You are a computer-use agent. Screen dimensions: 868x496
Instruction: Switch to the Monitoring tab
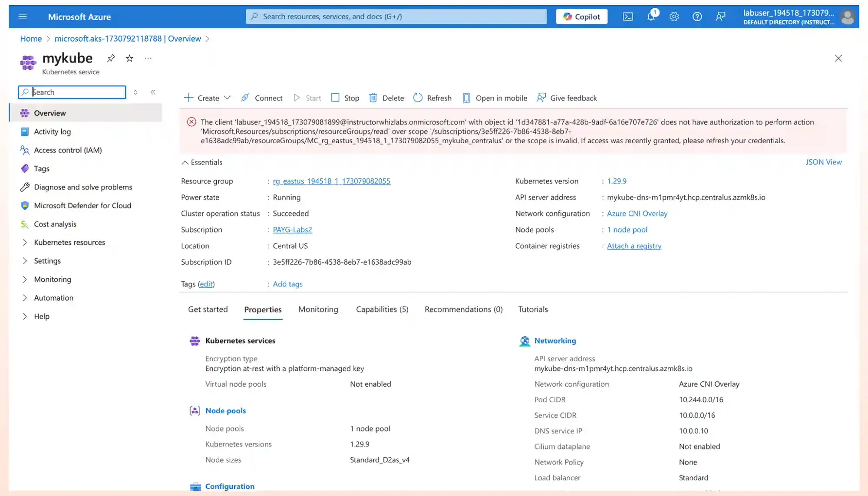[x=318, y=309]
